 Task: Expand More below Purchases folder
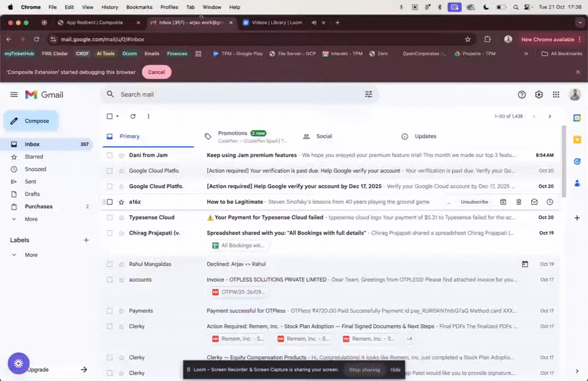pos(31,219)
